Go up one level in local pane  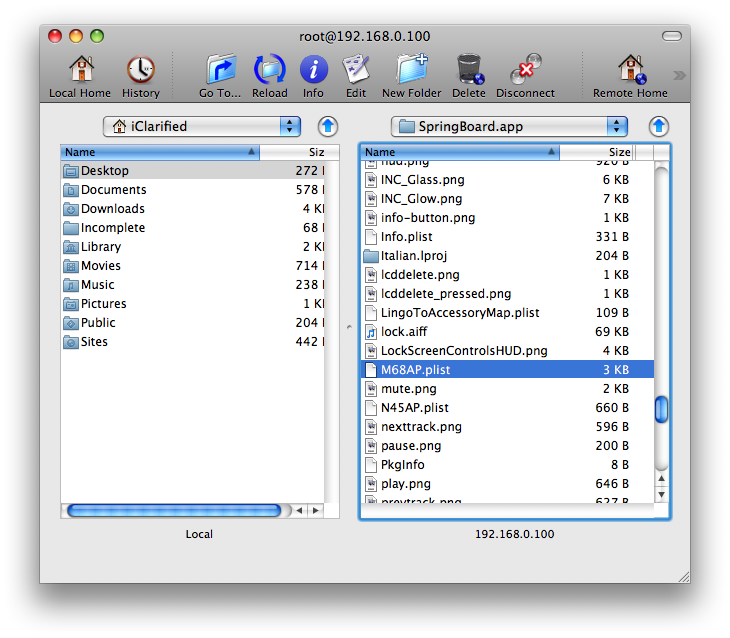(328, 126)
